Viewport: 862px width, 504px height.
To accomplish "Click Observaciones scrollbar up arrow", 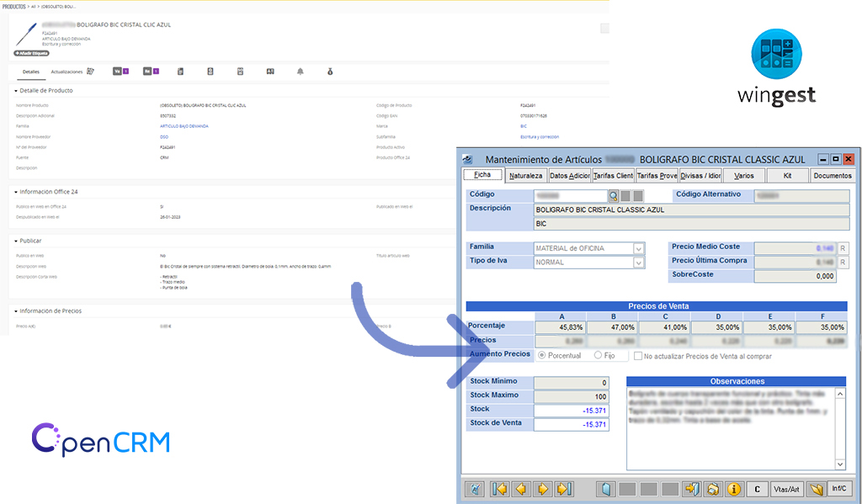I will point(840,394).
